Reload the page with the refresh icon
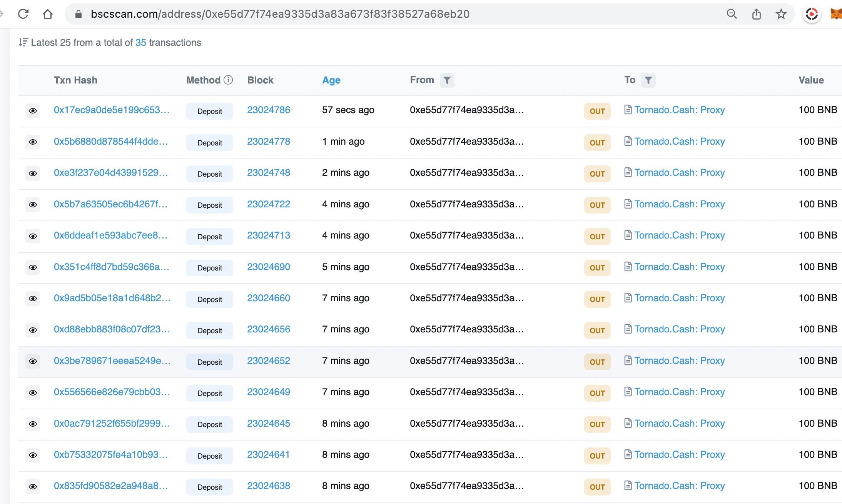842x504 pixels. 23,14
